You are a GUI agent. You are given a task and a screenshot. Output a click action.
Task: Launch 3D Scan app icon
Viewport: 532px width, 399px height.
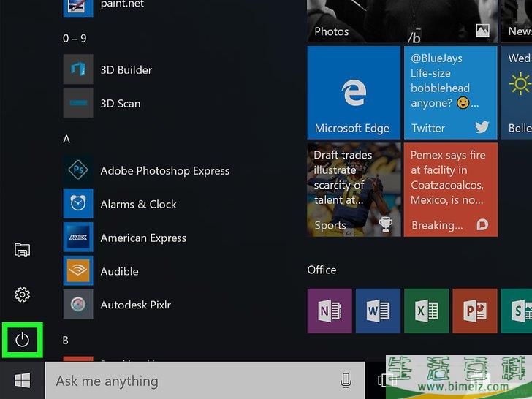(x=78, y=103)
